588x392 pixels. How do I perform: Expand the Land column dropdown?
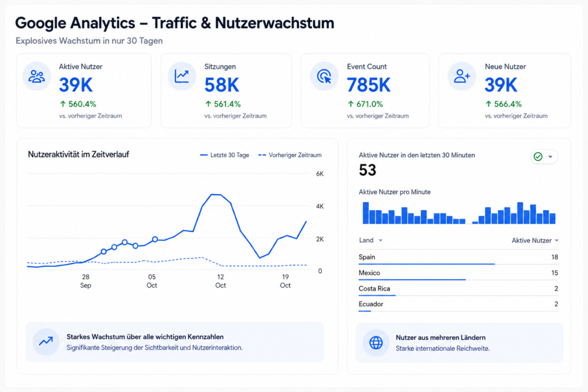[380, 240]
